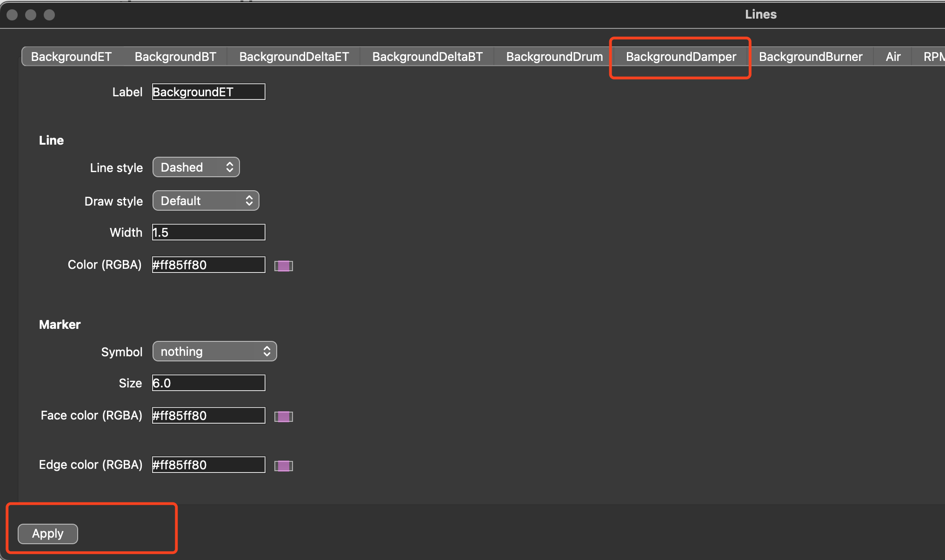
Task: Select the Air tab
Action: (892, 57)
